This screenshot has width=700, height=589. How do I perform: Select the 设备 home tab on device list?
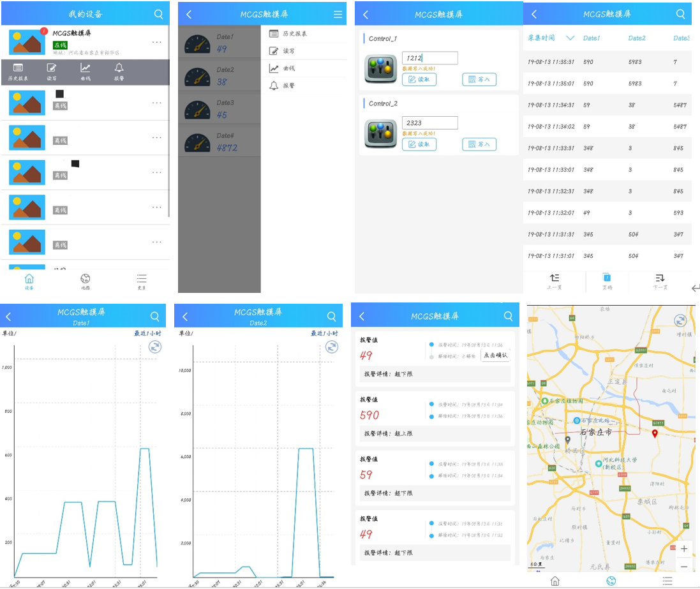click(x=29, y=282)
